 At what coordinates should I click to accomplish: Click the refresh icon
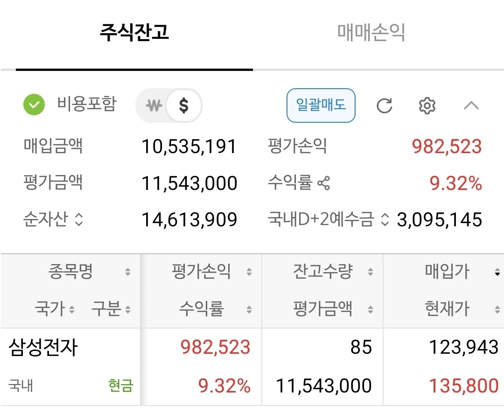click(384, 106)
